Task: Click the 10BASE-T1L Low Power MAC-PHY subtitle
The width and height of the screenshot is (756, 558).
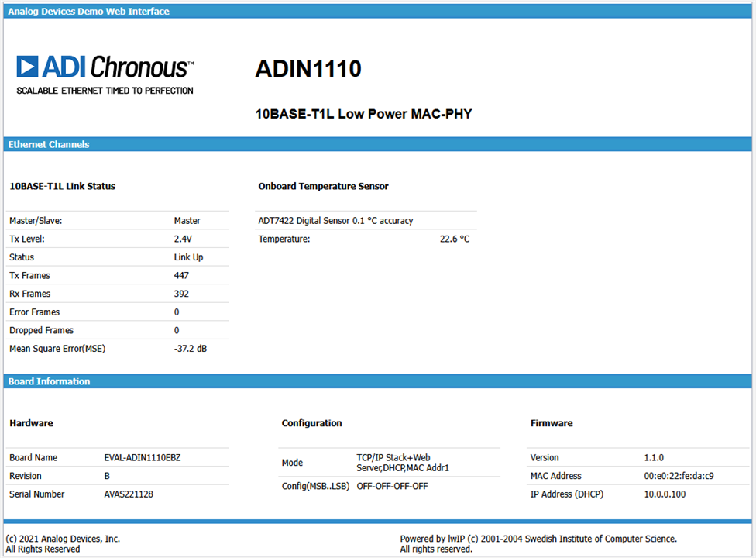Action: (363, 114)
